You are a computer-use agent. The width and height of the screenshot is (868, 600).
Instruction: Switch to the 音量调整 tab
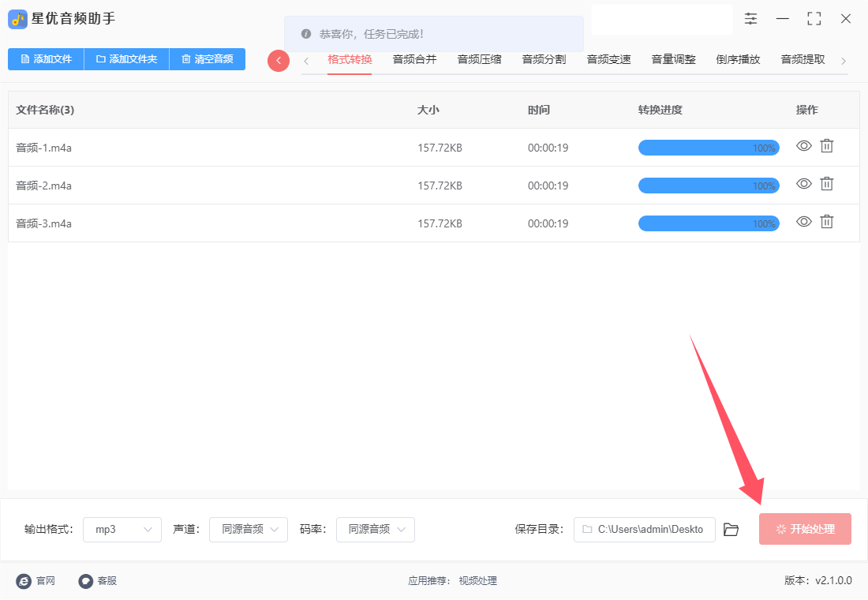point(674,59)
